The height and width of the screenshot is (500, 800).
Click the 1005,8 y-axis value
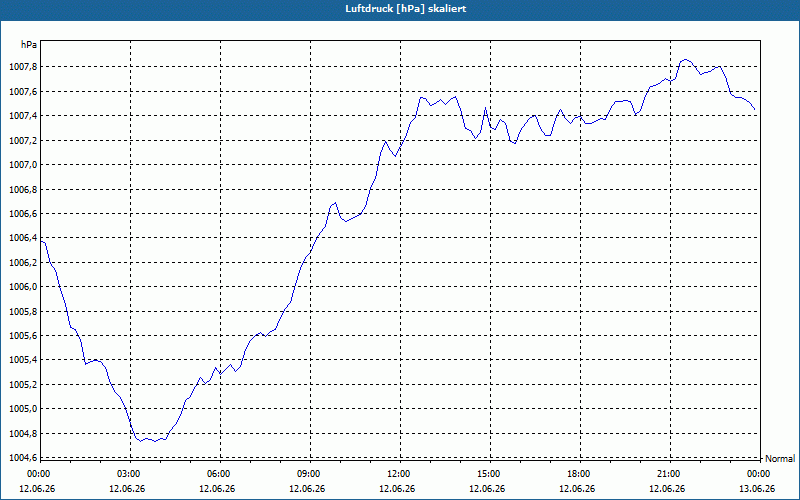click(23, 312)
